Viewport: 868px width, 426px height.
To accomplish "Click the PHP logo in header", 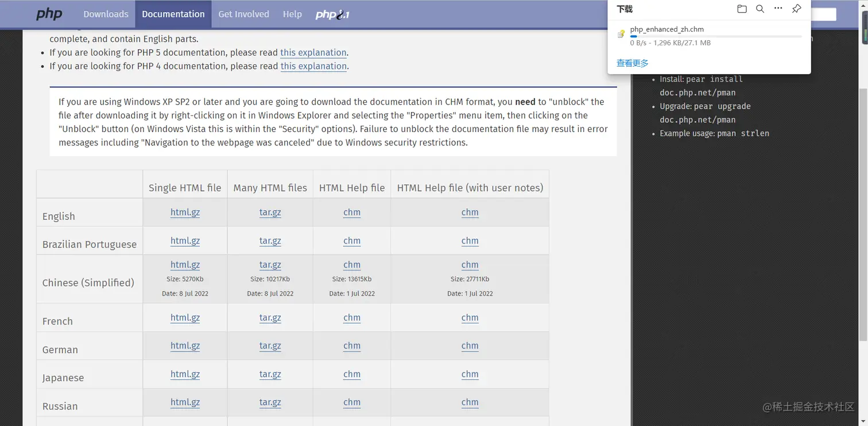I will (x=49, y=14).
